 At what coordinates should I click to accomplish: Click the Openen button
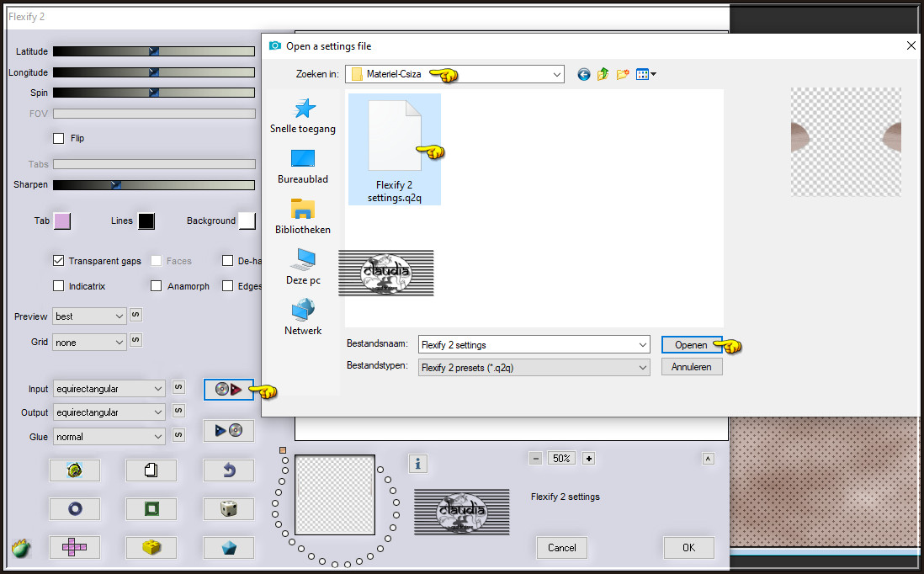point(691,345)
